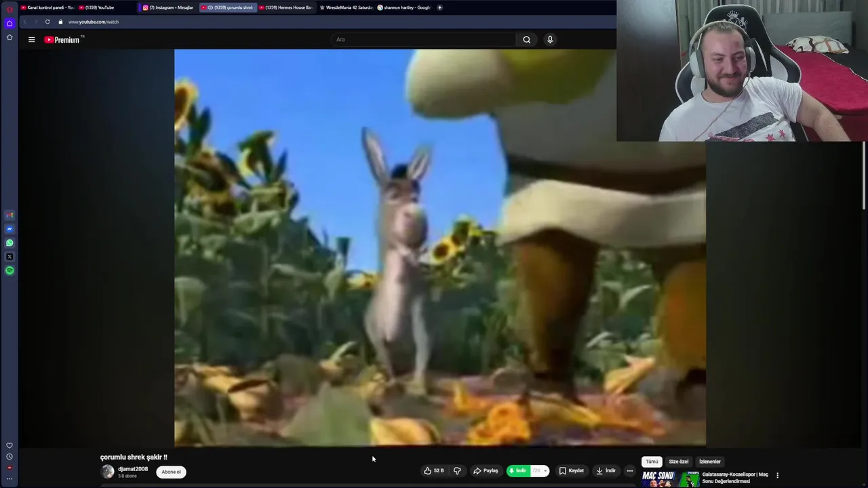Switch to (1359) YouTube tab

click(x=104, y=7)
